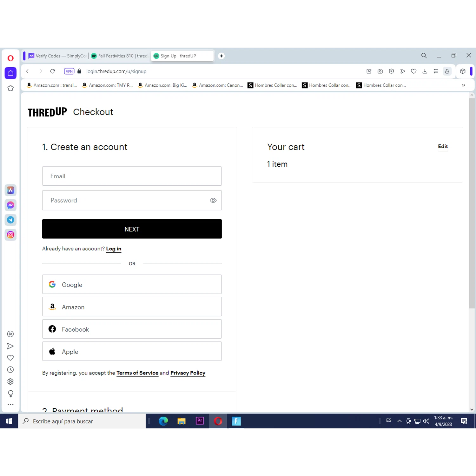Open the edit page icon in address bar

tap(369, 71)
